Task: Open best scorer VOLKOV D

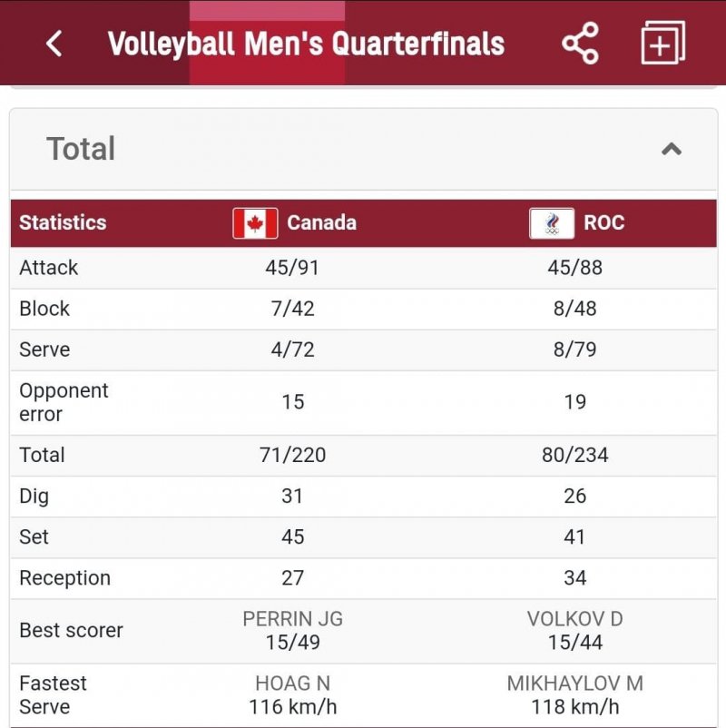Action: (x=574, y=620)
